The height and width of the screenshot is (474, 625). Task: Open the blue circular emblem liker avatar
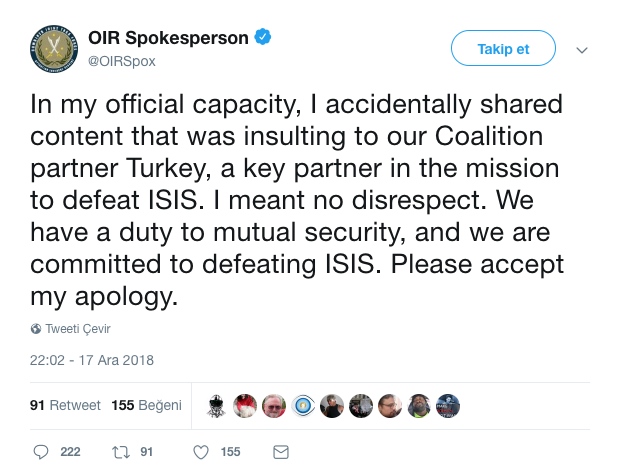(x=302, y=405)
